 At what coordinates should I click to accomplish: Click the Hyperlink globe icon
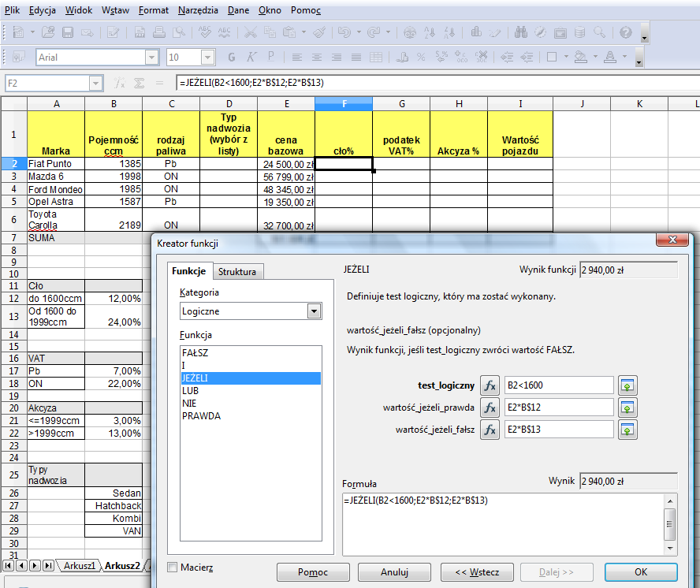point(409,32)
